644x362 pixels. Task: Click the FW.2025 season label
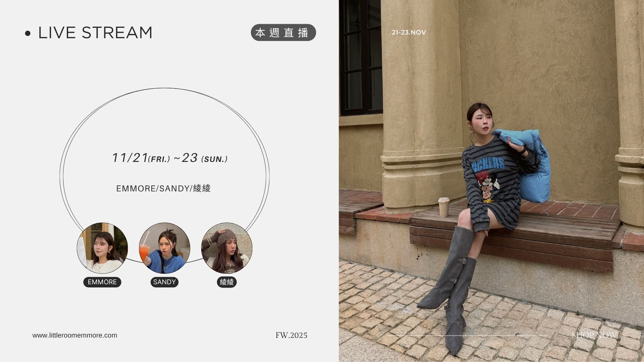click(x=291, y=335)
